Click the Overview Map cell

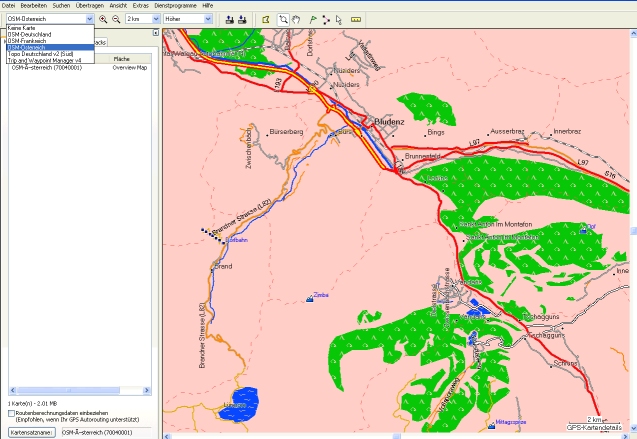click(130, 68)
